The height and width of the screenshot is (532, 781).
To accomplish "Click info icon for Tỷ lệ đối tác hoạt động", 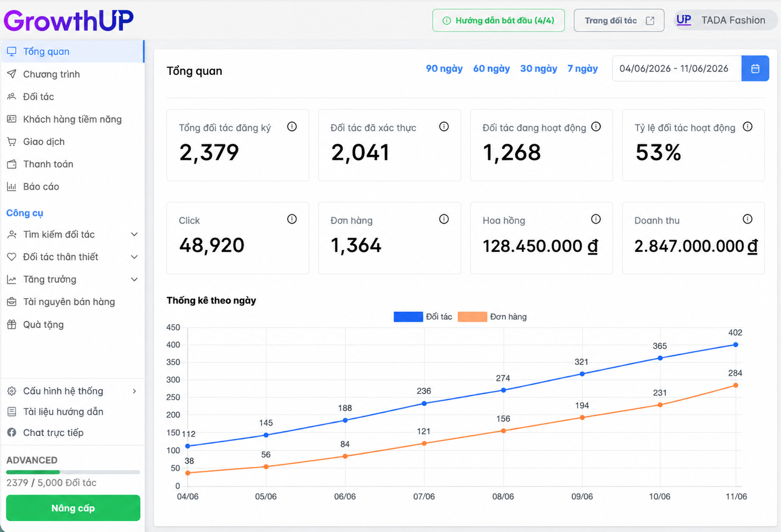I will click(748, 126).
